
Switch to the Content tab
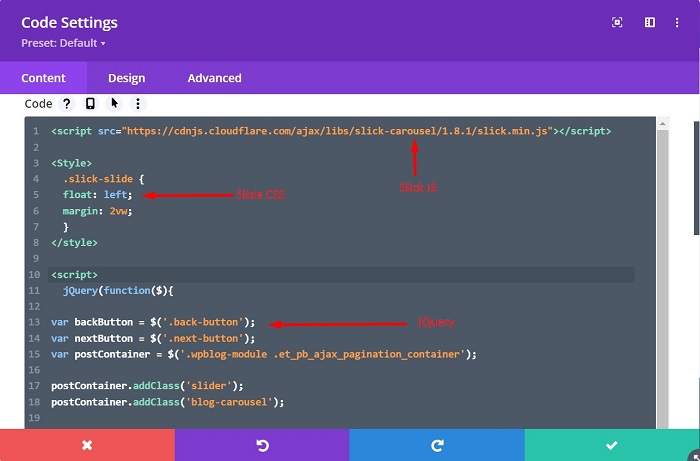click(x=43, y=78)
